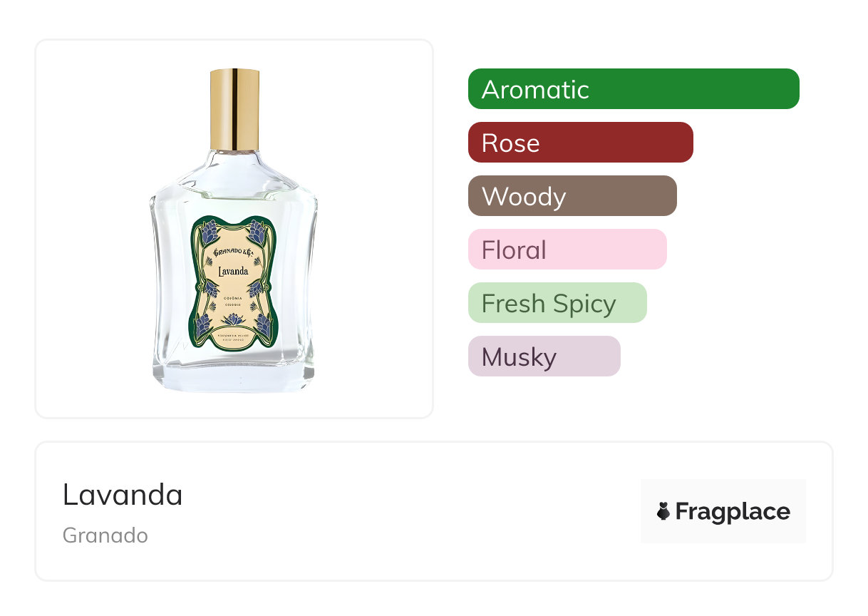Screen dimensions: 868x616
Task: Select the dark red Rose accord bar
Action: coord(580,143)
